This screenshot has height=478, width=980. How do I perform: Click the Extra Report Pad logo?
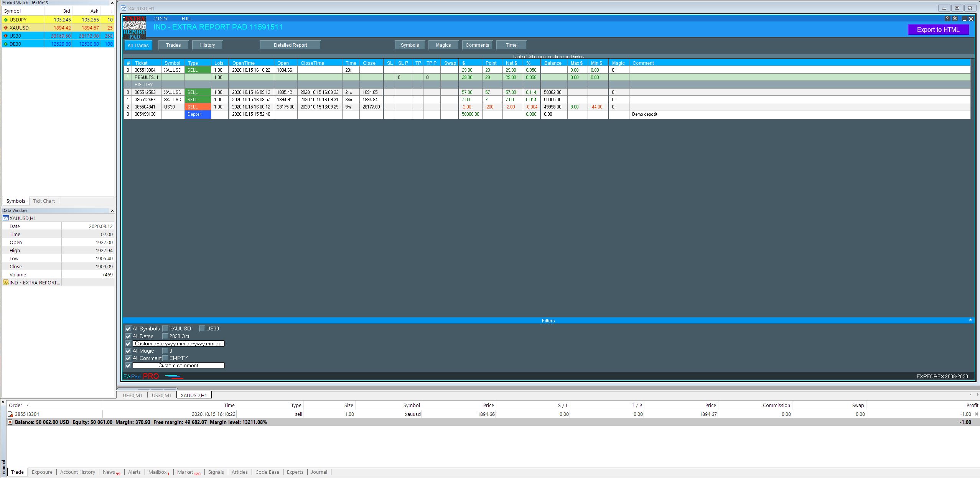point(135,28)
